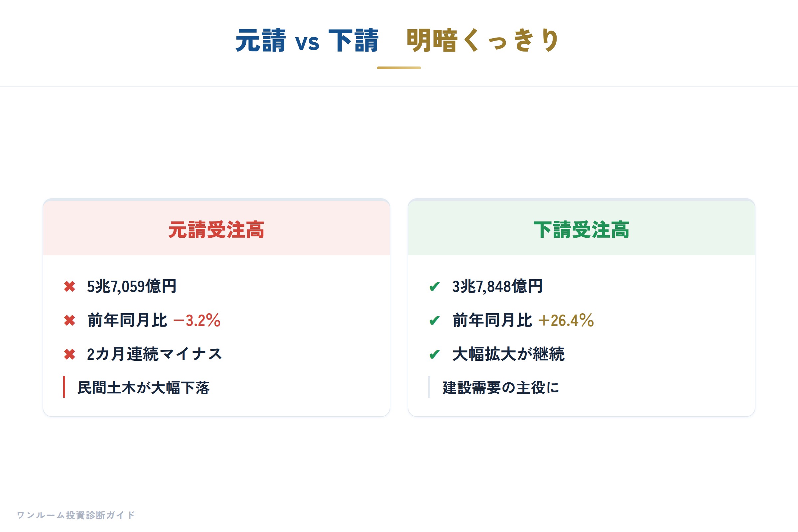798x532 pixels.
Task: Click the green checkmark beside 3兆7,848億円
Action: pyautogui.click(x=435, y=287)
